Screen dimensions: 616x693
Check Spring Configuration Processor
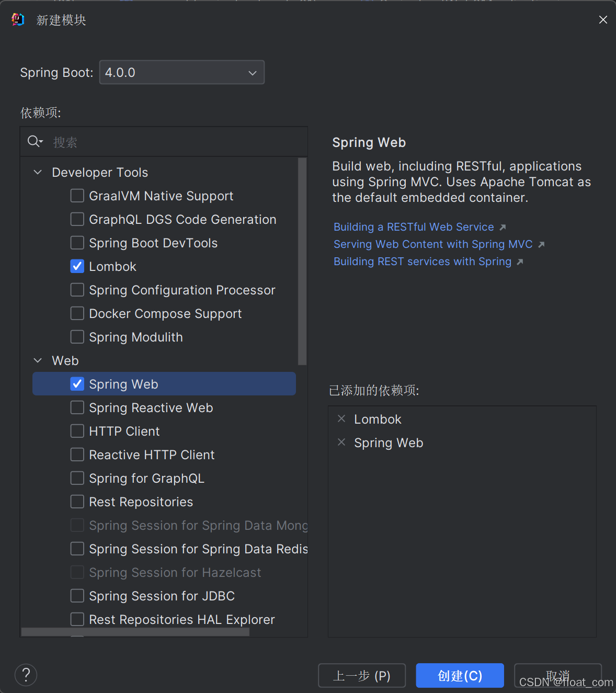[x=77, y=290]
